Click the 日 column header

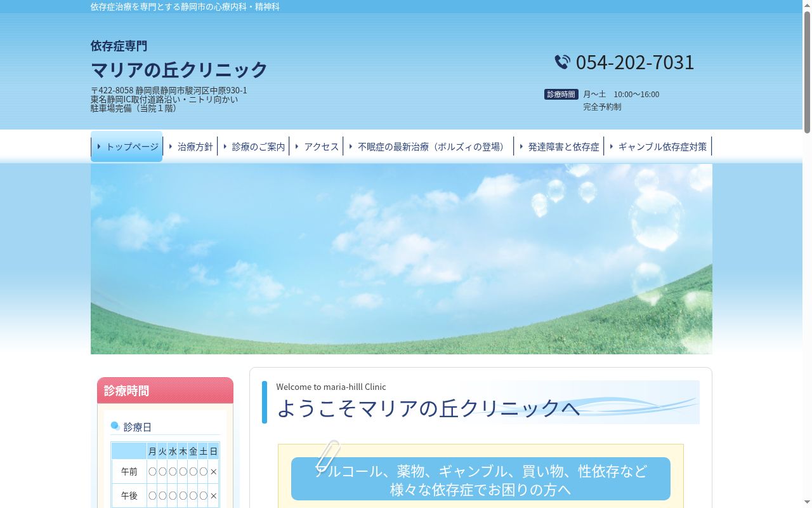tap(214, 451)
